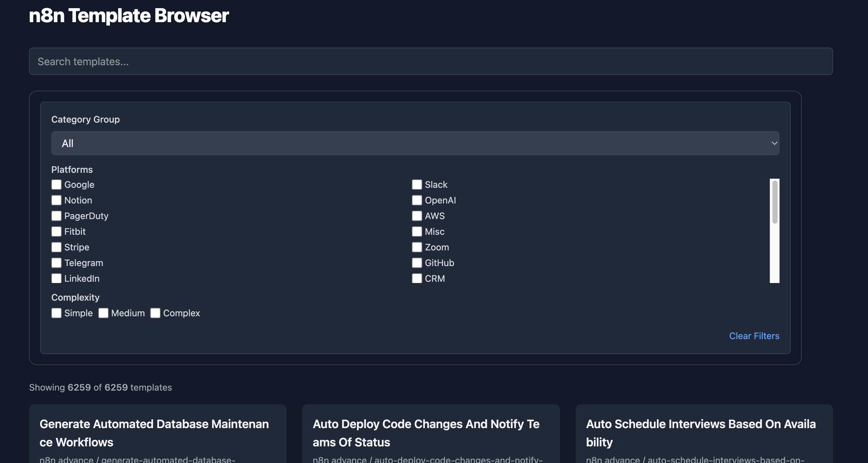Enable the Zoom platform filter
Screen dimensions: 868x463
pos(417,247)
